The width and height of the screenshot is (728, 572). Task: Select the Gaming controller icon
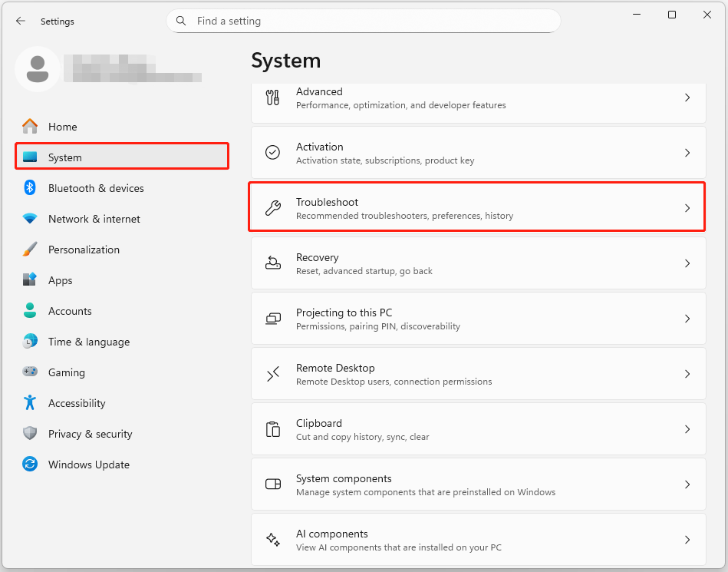29,372
